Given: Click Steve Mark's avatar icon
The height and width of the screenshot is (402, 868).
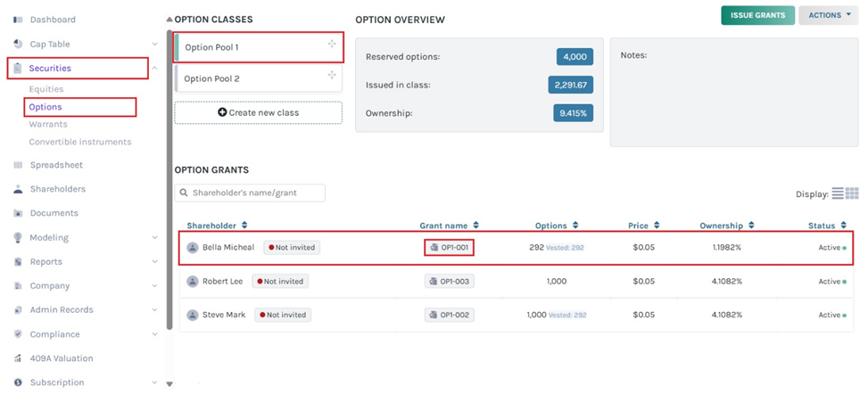Looking at the screenshot, I should pos(193,316).
